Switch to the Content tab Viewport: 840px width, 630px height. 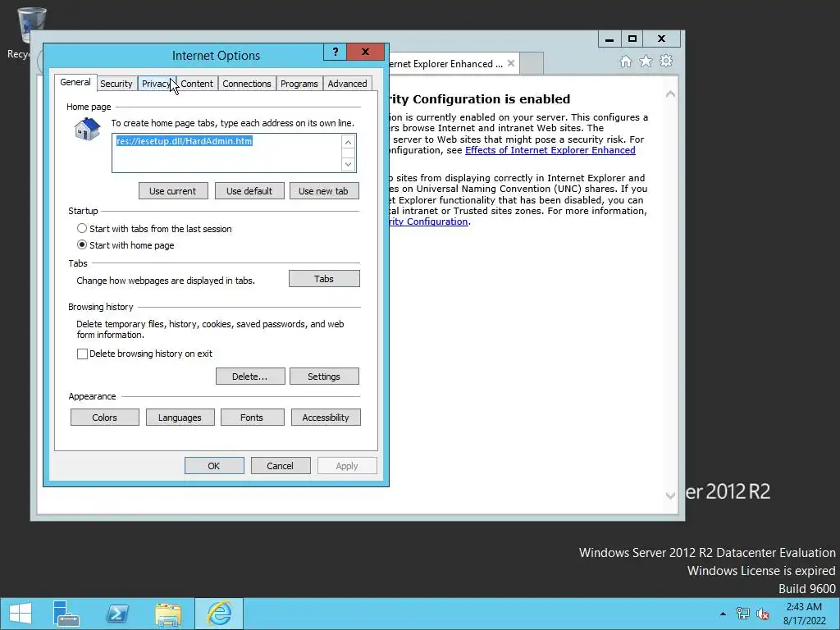[x=197, y=84]
